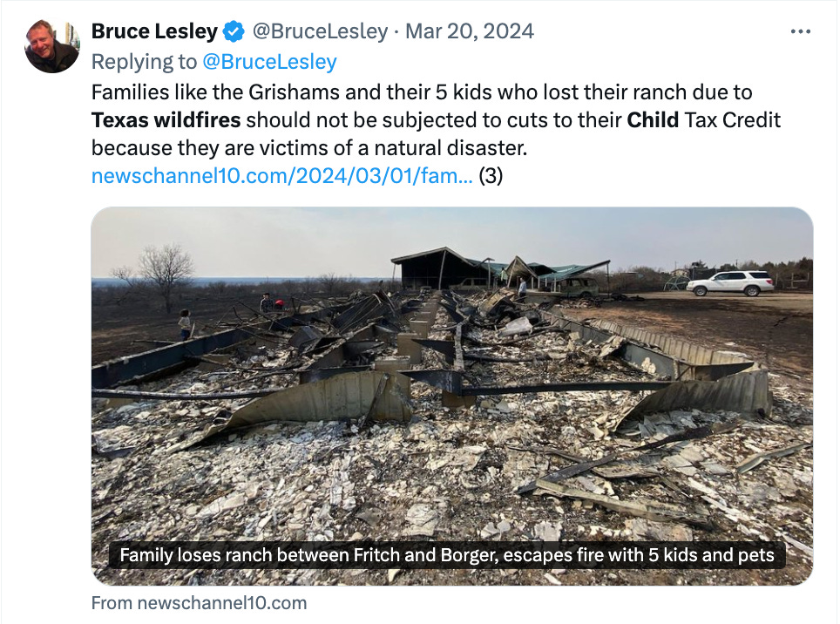Open the newschannel10.com/2024/03/01 article link
Viewport: 840px width, 624px height.
coord(281,176)
